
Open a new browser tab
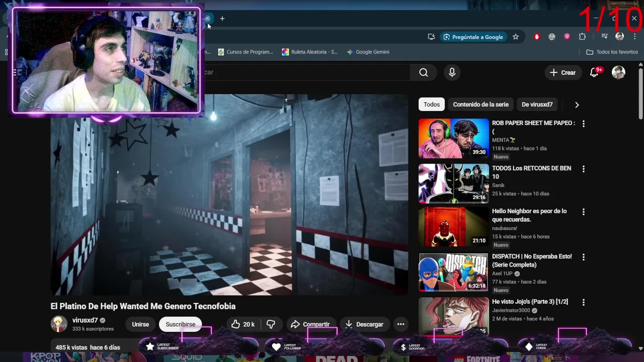point(222,19)
